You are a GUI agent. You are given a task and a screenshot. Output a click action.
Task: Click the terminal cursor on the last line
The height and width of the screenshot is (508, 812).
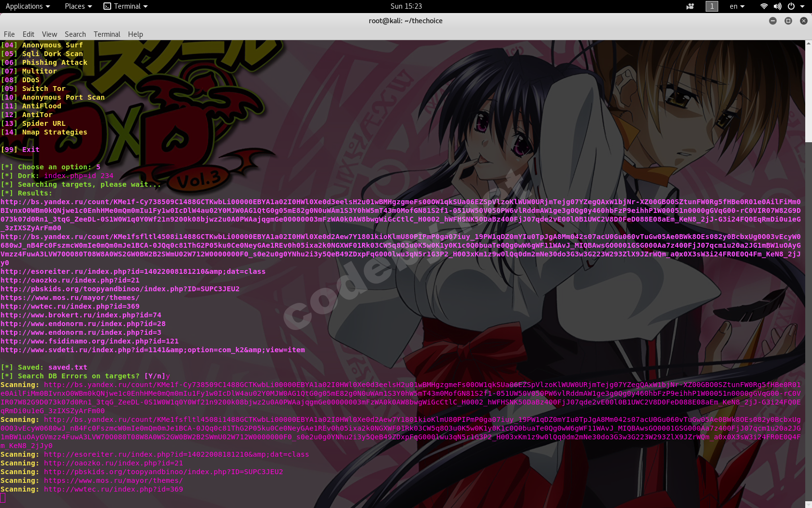[2, 498]
